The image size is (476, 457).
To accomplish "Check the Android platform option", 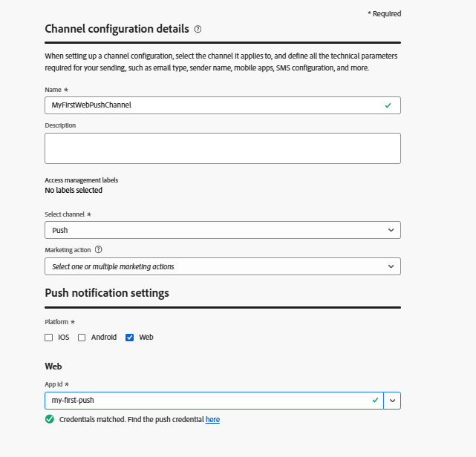I will tap(82, 337).
